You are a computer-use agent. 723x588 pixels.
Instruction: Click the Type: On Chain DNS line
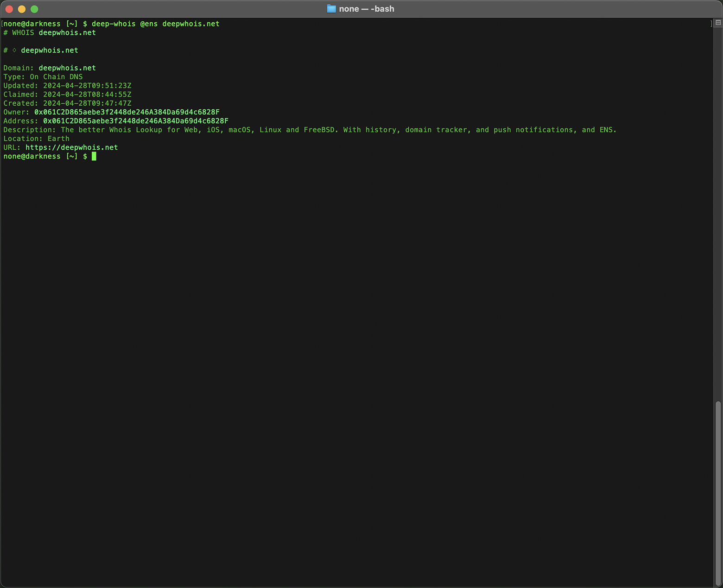(43, 76)
